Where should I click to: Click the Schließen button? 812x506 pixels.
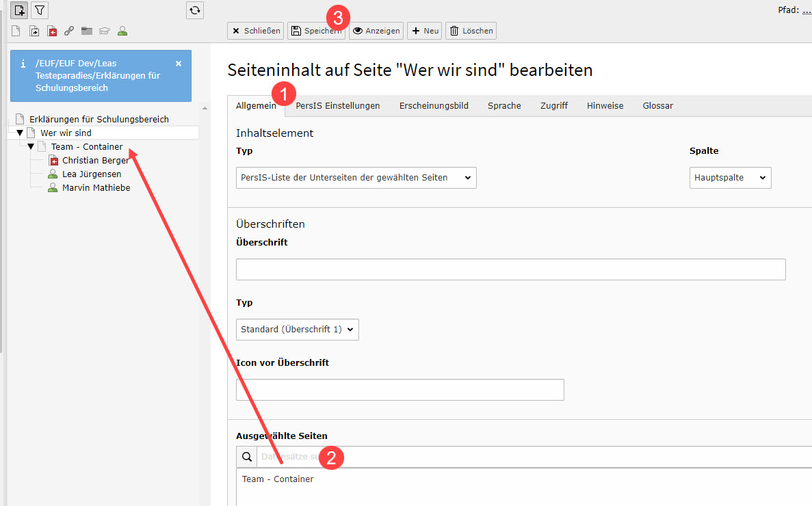coord(255,31)
